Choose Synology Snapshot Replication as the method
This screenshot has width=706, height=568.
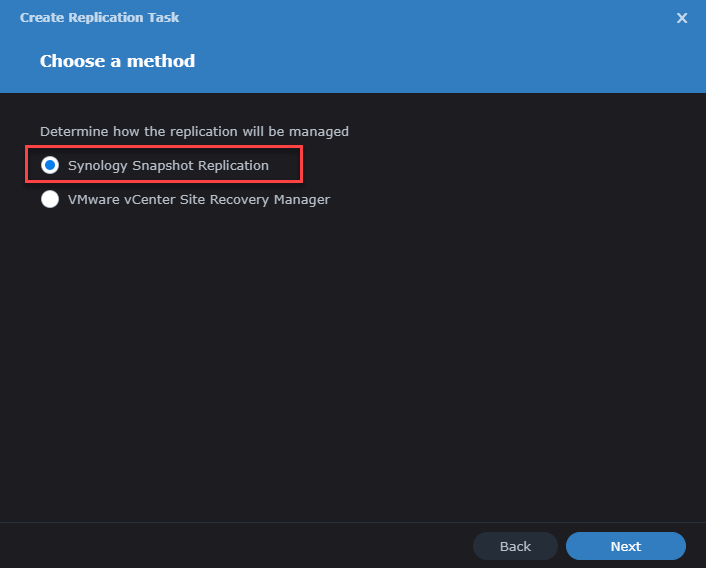pyautogui.click(x=49, y=165)
